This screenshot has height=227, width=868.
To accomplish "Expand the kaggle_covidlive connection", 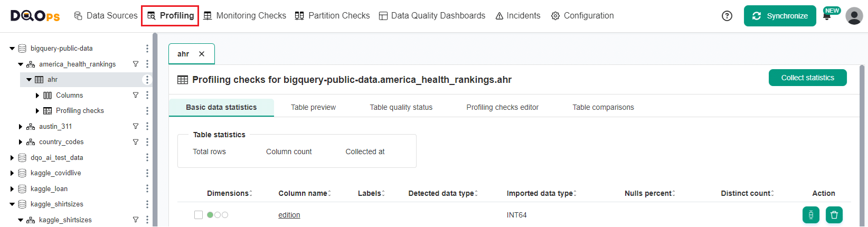I will tap(12, 173).
